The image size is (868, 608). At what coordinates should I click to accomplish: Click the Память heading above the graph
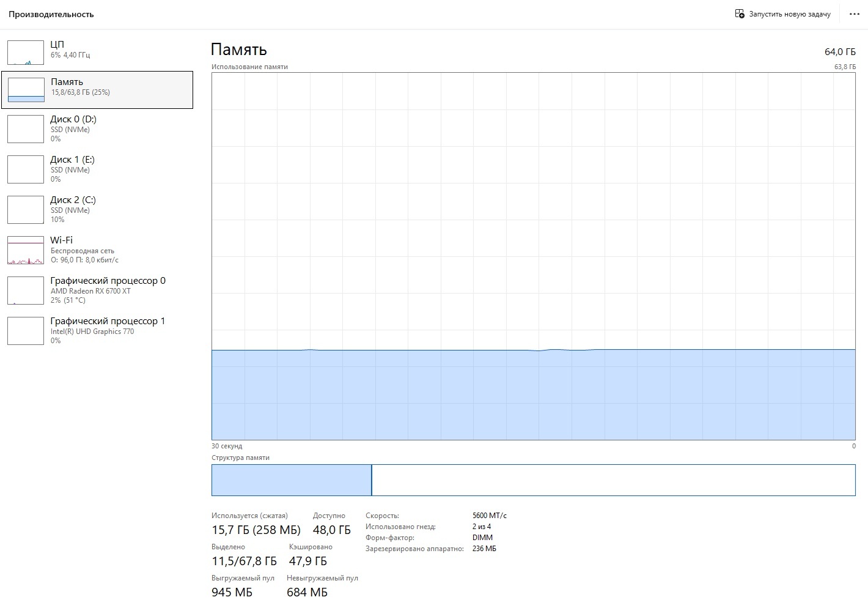pos(239,50)
